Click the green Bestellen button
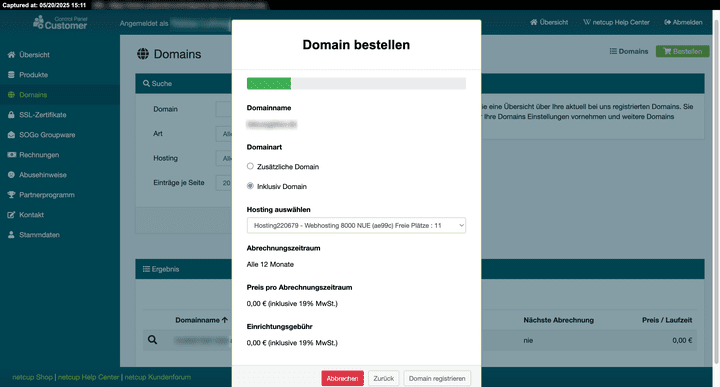The image size is (720, 387). tap(683, 51)
